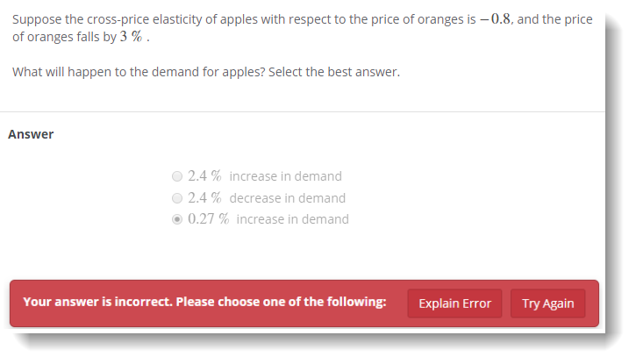This screenshot has height=364, width=636.
Task: Choose the 2.4% decrease in demand radio button
Action: pyautogui.click(x=177, y=198)
